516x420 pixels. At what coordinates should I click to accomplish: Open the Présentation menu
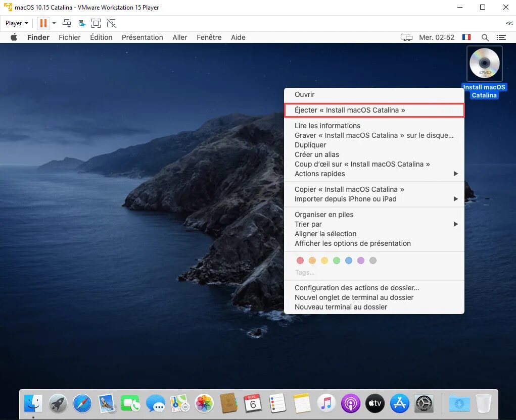click(142, 37)
